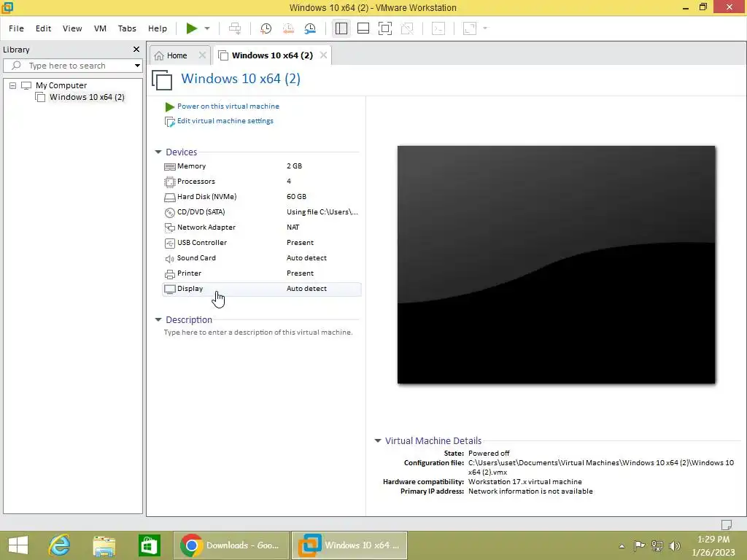Screen dimensions: 747x560
Task: Click Send Ctrl+Alt+Del toolbar icon
Action: (x=235, y=28)
